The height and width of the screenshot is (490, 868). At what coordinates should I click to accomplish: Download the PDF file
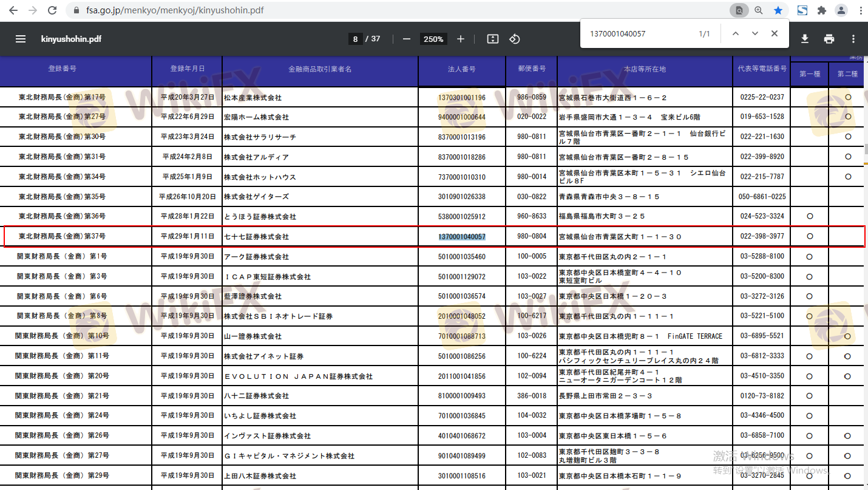(x=805, y=39)
